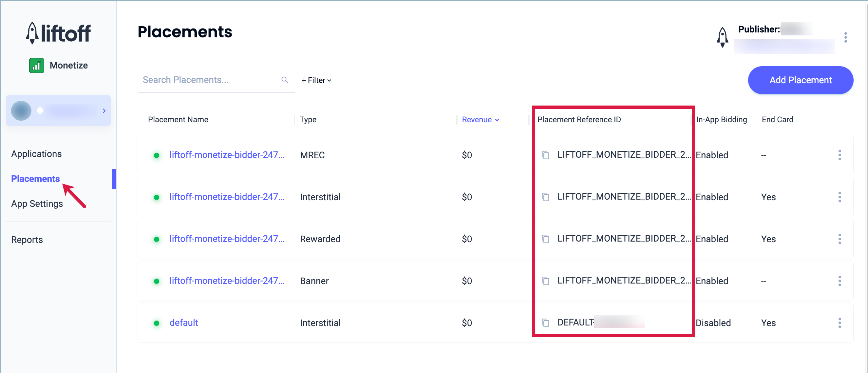This screenshot has width=868, height=373.
Task: Click the Placements page heading
Action: click(185, 32)
